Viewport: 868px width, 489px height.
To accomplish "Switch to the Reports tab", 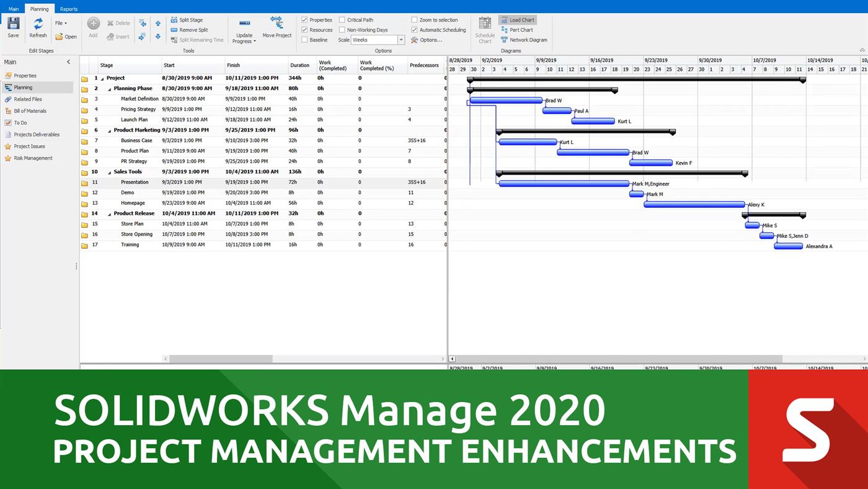I will (x=68, y=9).
